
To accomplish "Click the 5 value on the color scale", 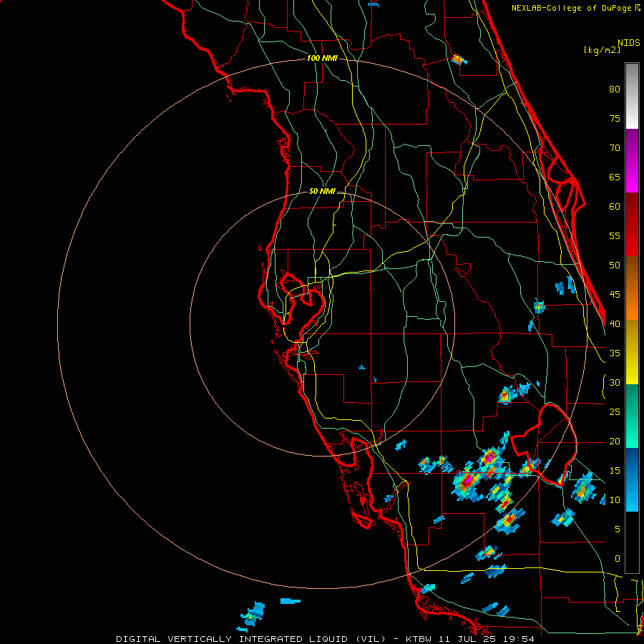I will click(618, 530).
